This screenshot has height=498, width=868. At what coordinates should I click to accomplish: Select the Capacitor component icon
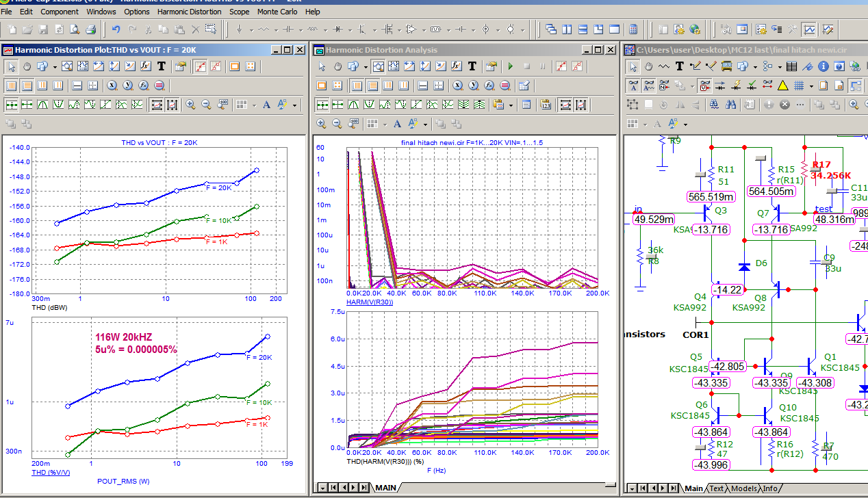click(288, 29)
